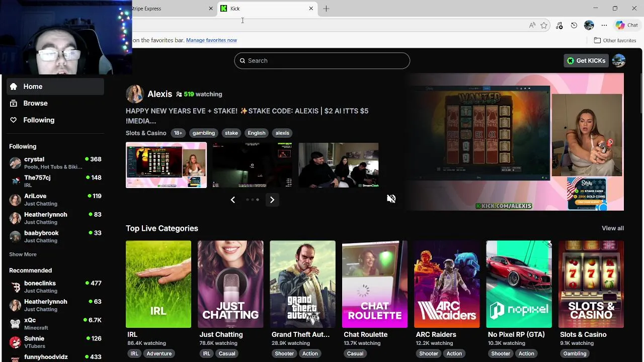Open the Other favorites folder
The height and width of the screenshot is (362, 644).
615,40
